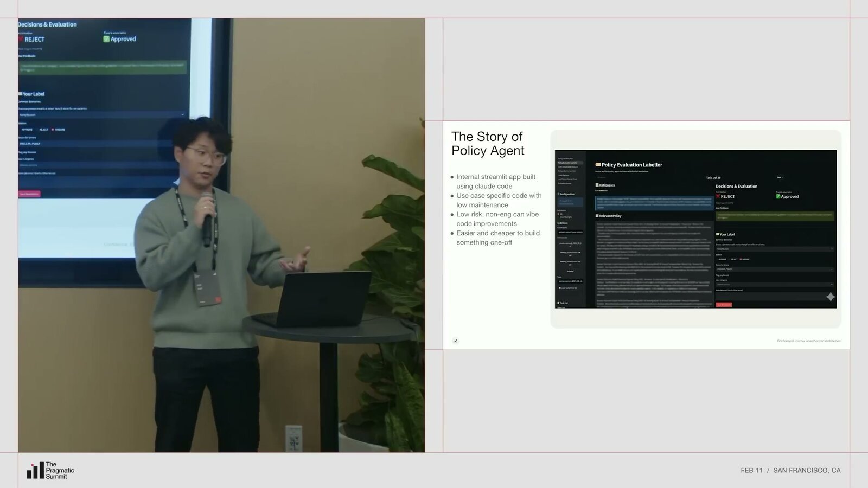Click the Relevant Policy section icon
The image size is (868, 488).
point(597,216)
